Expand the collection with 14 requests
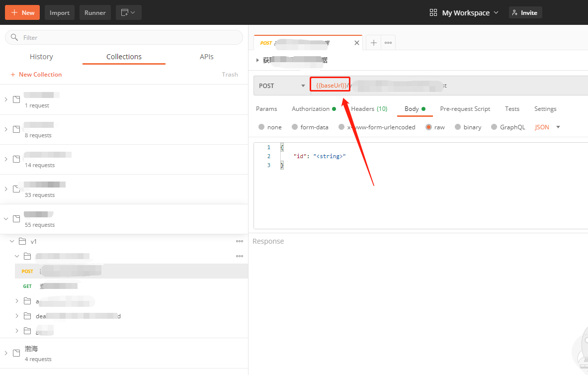 6,159
